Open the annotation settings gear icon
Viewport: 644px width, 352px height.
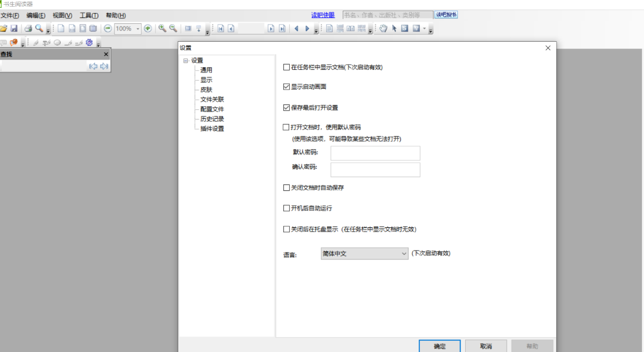[88, 42]
